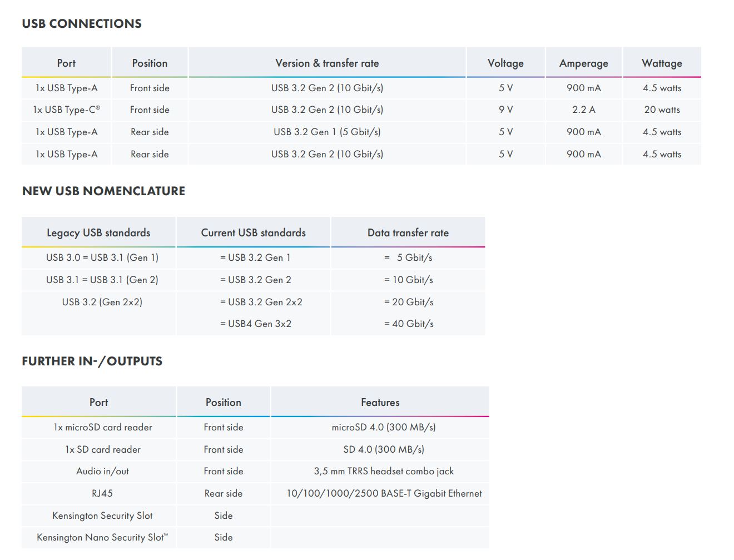Select the Wattage column header
Viewport: 734px width, 560px height.
[662, 63]
